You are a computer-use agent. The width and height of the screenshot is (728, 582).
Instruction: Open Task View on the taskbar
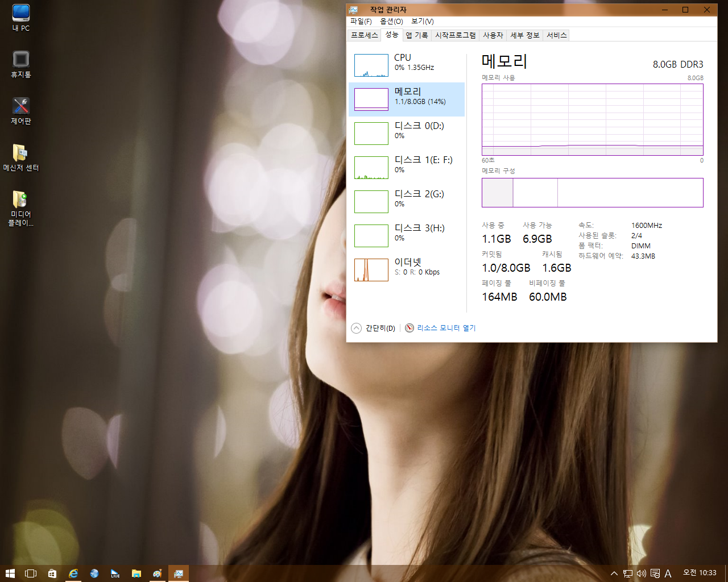coord(31,573)
